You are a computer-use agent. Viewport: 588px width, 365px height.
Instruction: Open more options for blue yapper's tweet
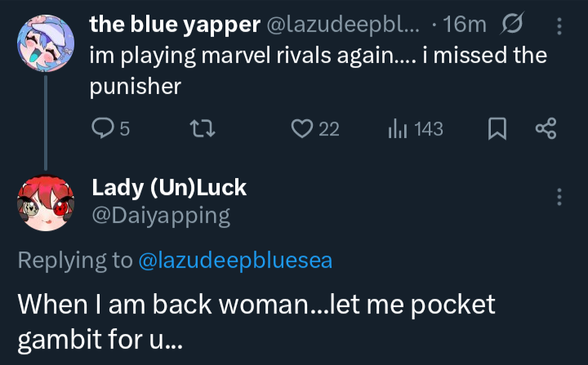(x=559, y=26)
